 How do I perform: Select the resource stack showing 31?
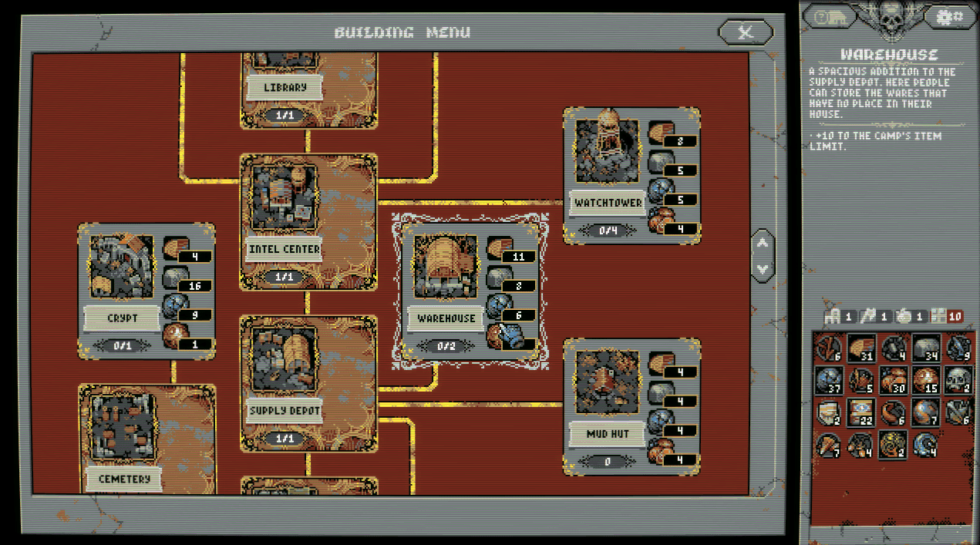point(861,348)
